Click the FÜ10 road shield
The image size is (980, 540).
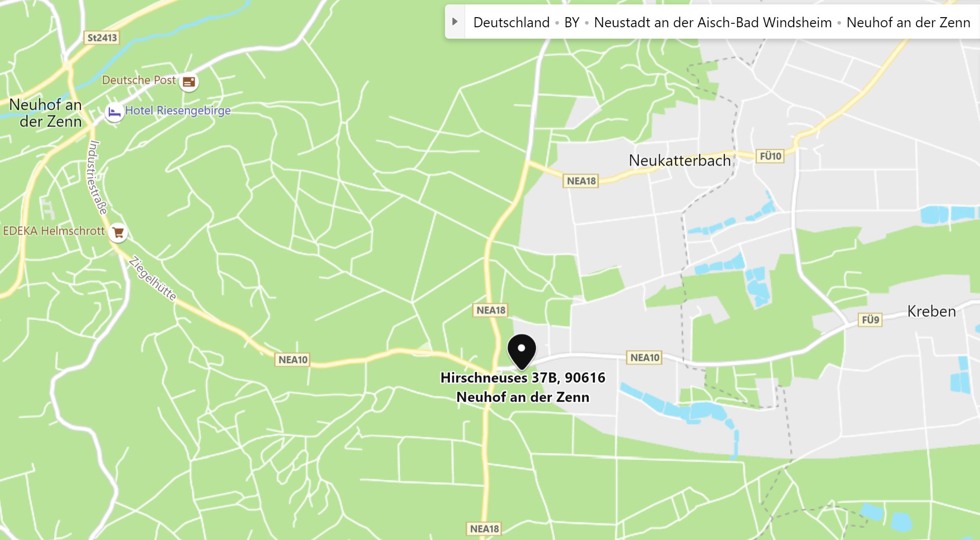tap(770, 156)
